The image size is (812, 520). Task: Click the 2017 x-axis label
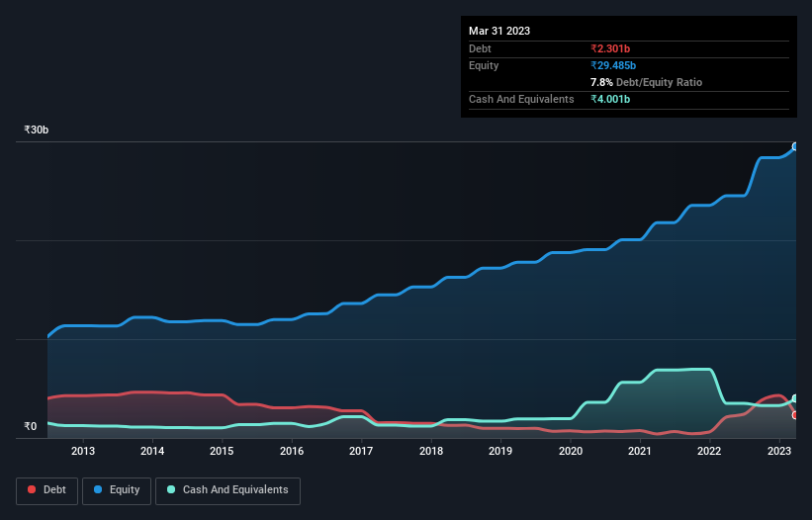361,451
